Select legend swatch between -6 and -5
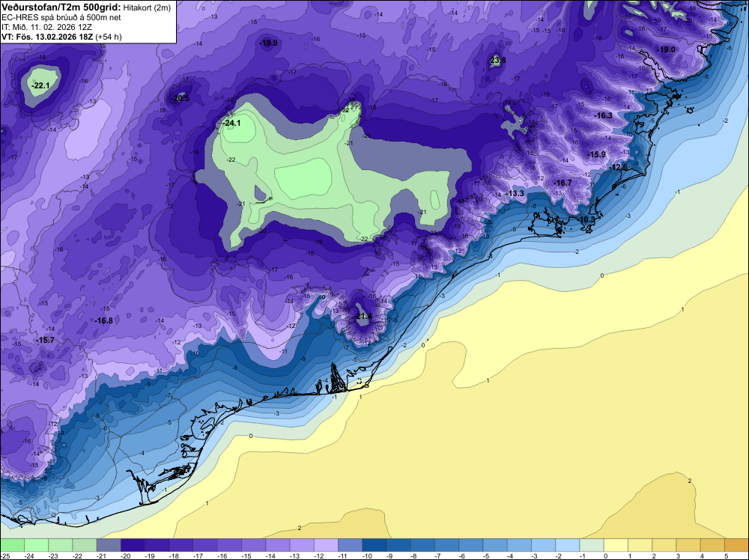The height and width of the screenshot is (560, 749). point(471,545)
